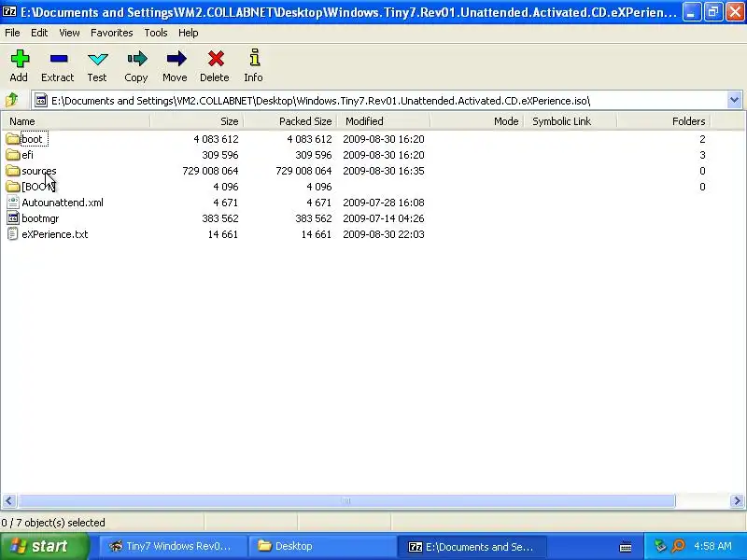The height and width of the screenshot is (560, 747).
Task: Click horizontal scrollbar right arrow
Action: click(x=737, y=500)
